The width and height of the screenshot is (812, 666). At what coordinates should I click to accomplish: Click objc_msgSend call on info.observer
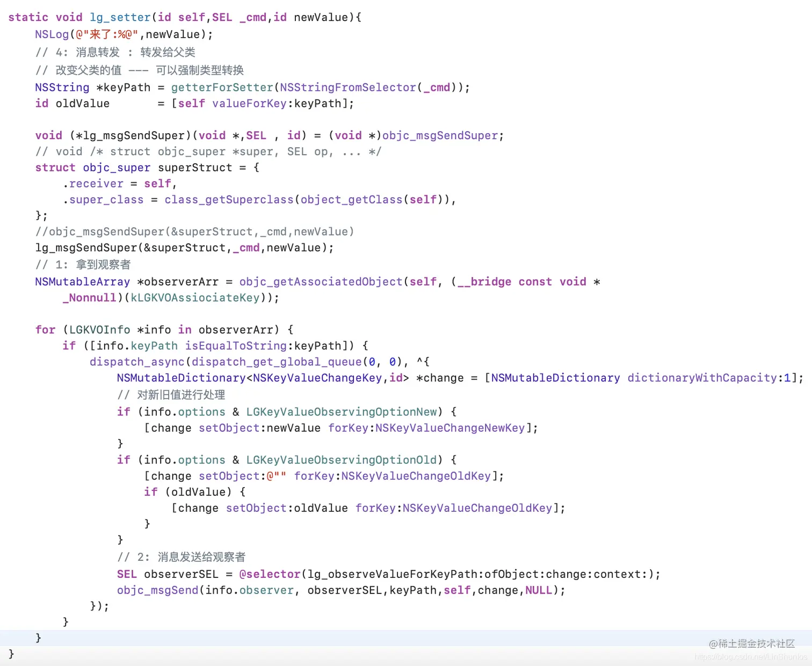[341, 590]
